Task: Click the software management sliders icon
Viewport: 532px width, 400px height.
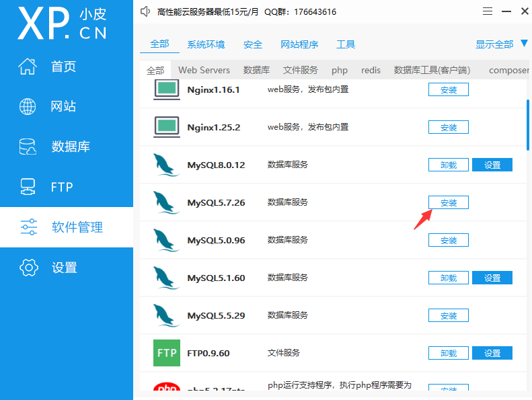Action: coord(29,227)
